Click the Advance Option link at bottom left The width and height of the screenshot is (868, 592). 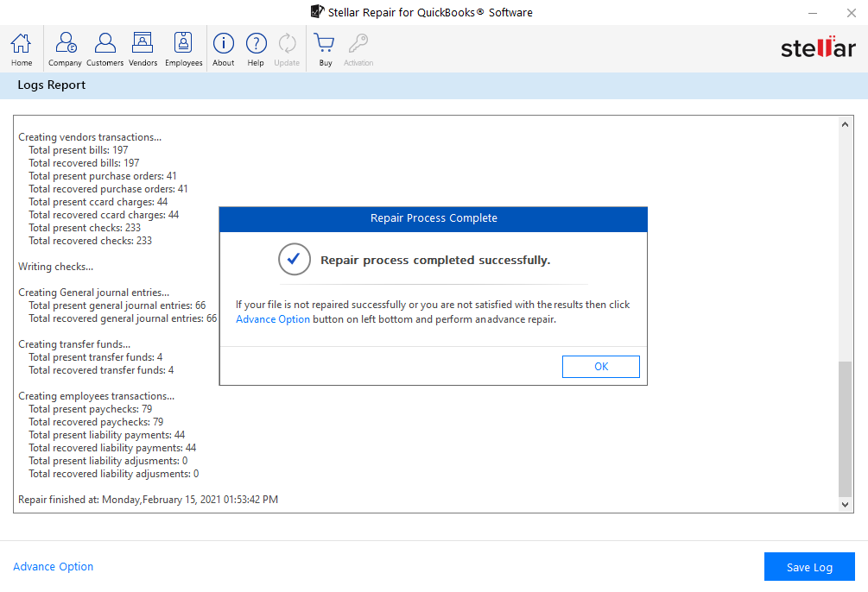(x=54, y=567)
